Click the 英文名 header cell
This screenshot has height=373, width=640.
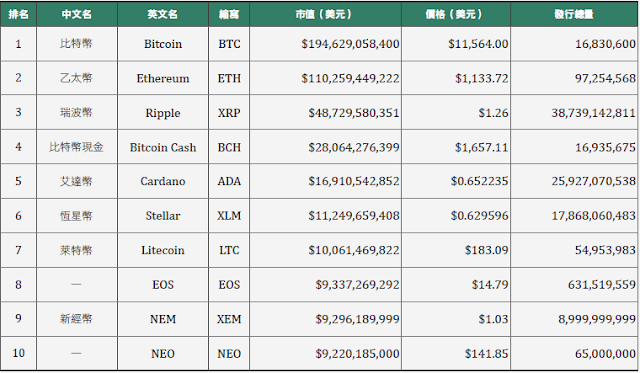[163, 14]
